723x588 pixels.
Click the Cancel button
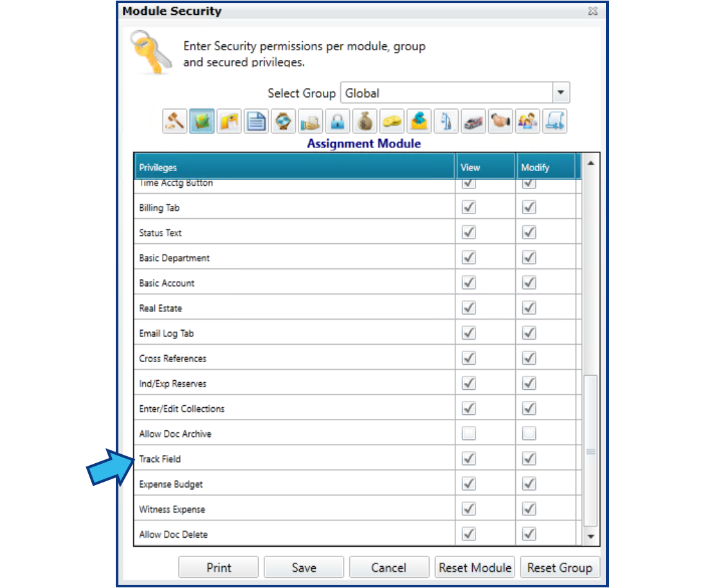tap(389, 567)
